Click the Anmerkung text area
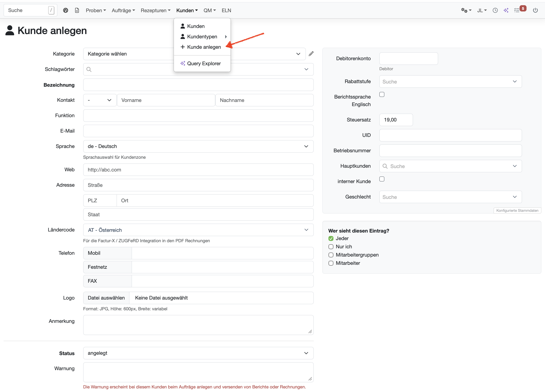 click(x=198, y=325)
